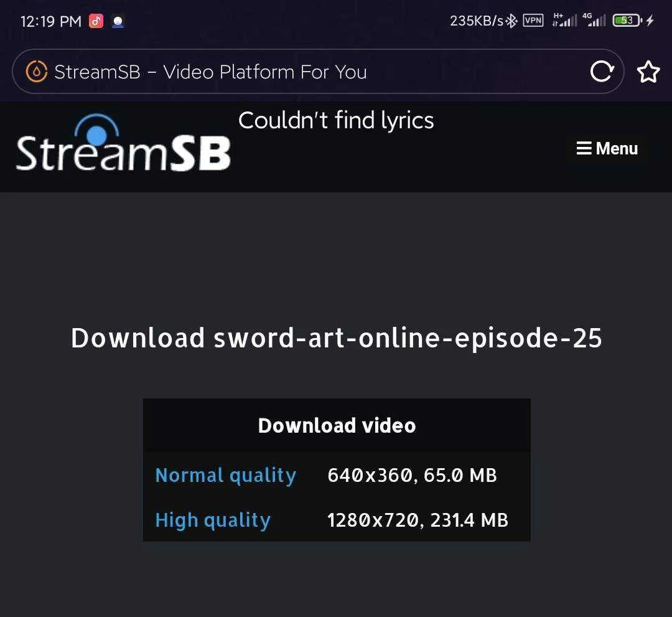Reload the page with the refresh icon
Image resolution: width=672 pixels, height=617 pixels.
tap(602, 71)
